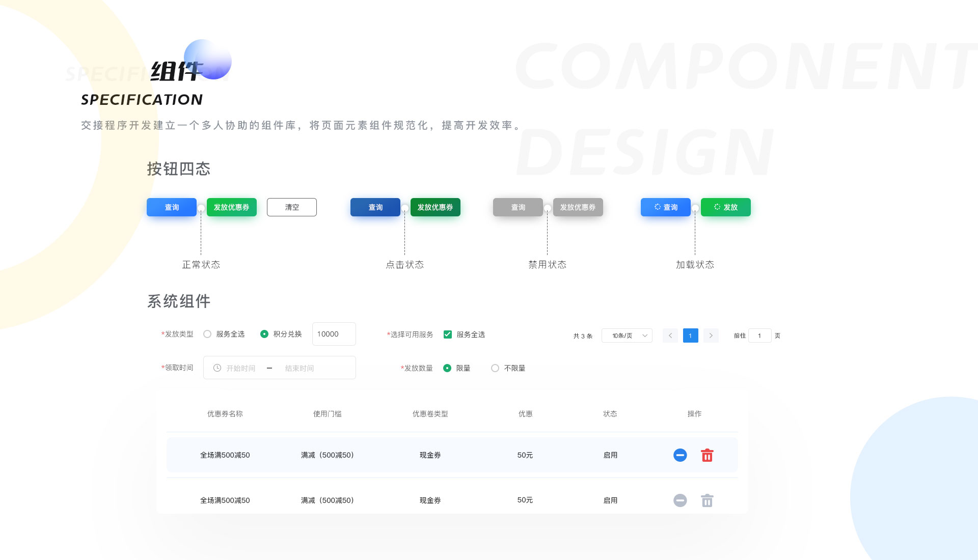Screen dimensions: 978x560
Task: Click 启用 status in the first row
Action: pos(610,455)
